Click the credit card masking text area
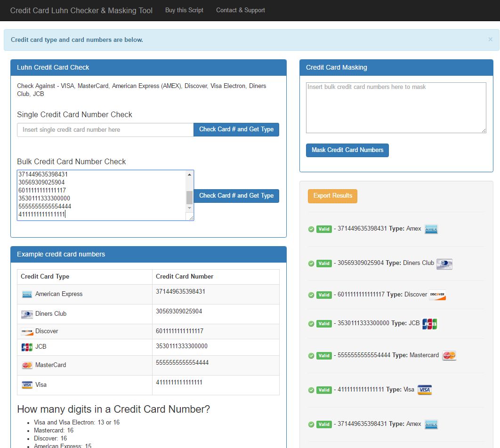 [x=395, y=108]
